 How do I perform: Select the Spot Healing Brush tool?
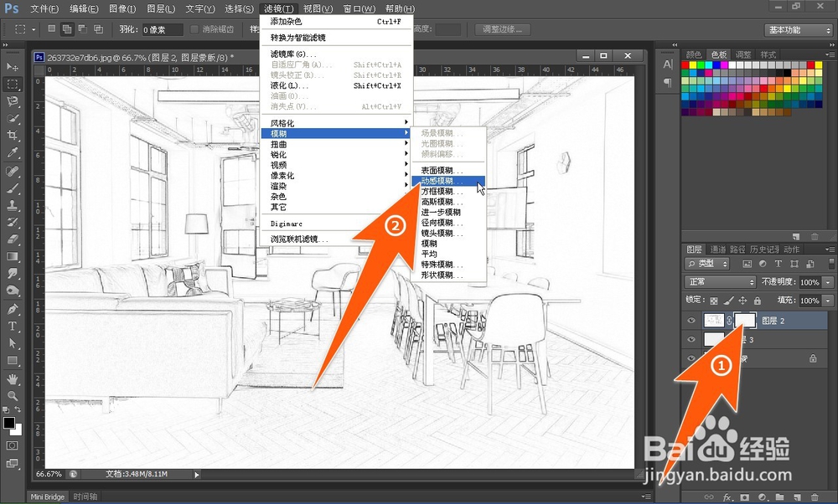pos(13,171)
